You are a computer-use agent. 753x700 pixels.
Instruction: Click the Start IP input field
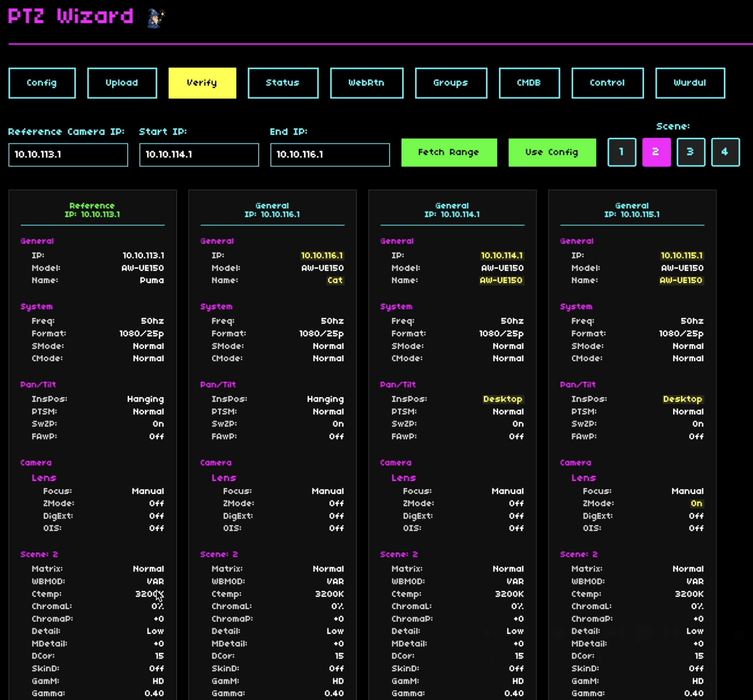coord(199,155)
